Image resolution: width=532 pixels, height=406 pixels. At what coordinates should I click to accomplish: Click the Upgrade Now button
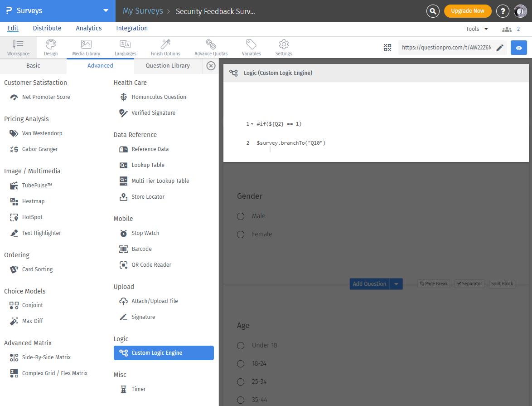click(x=468, y=11)
